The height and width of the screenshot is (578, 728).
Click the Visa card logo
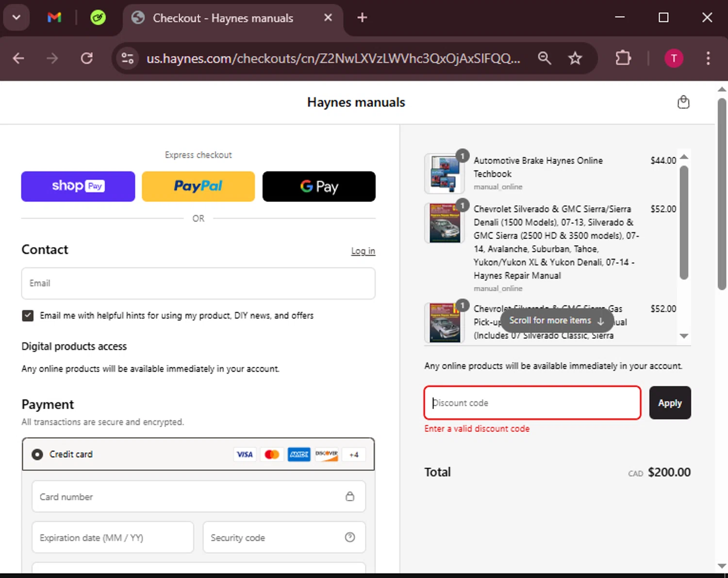(x=245, y=454)
